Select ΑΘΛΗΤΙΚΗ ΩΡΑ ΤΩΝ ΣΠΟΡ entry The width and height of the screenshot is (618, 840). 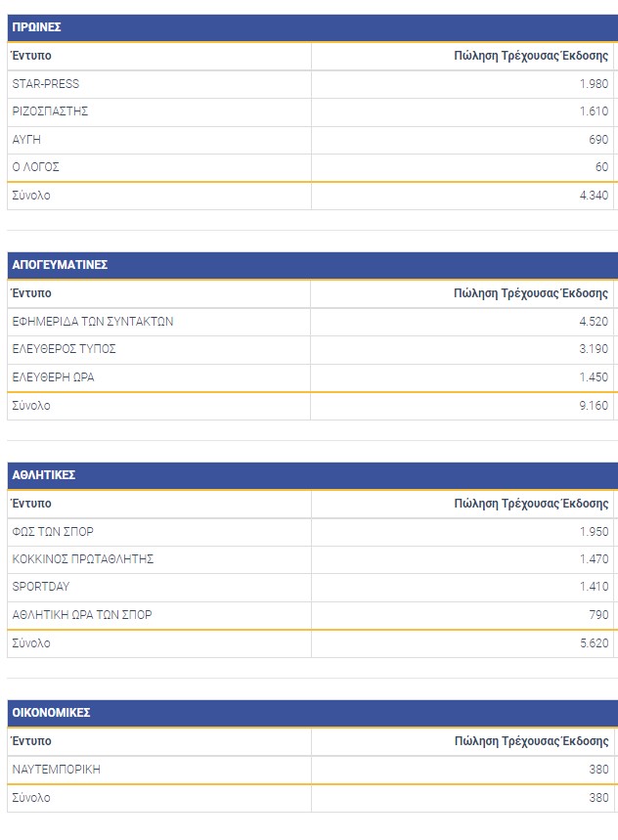[82, 615]
